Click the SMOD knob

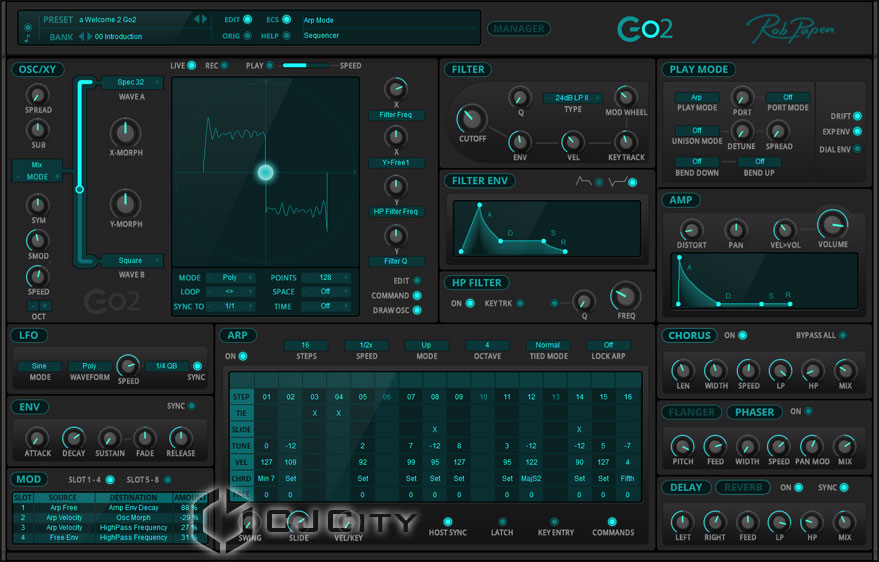38,240
